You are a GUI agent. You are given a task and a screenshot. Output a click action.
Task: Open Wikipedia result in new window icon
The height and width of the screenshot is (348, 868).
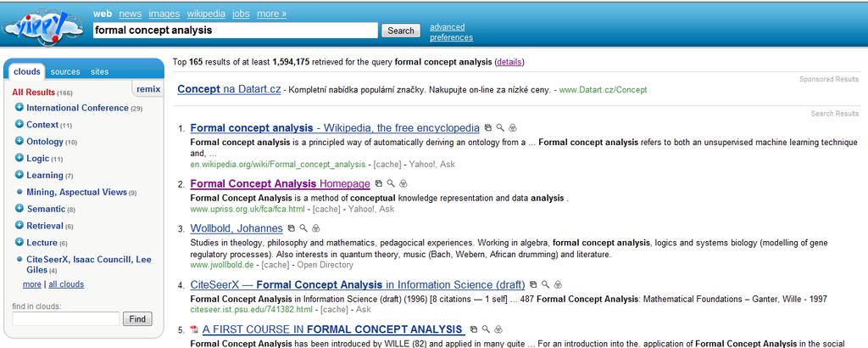tap(487, 128)
